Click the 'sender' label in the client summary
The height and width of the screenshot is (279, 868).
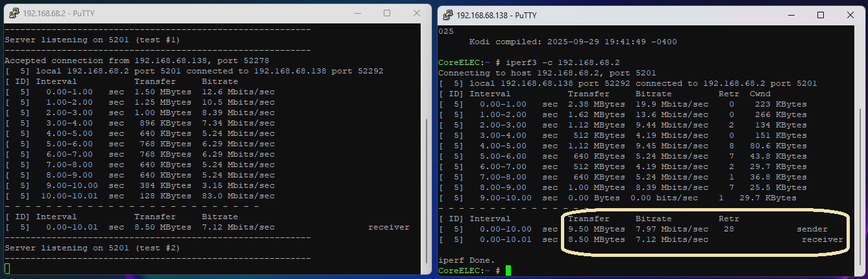point(812,229)
